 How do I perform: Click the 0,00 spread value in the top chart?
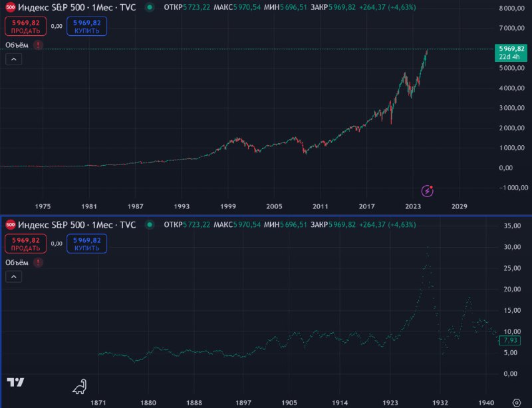57,26
